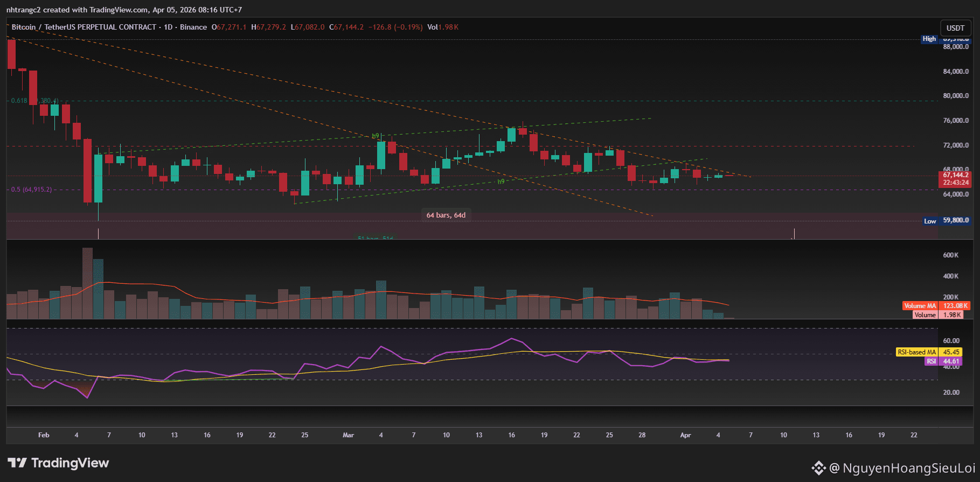Click the change value −126.8 (−0.19%)
Viewport: 980px width, 482px height.
point(395,27)
